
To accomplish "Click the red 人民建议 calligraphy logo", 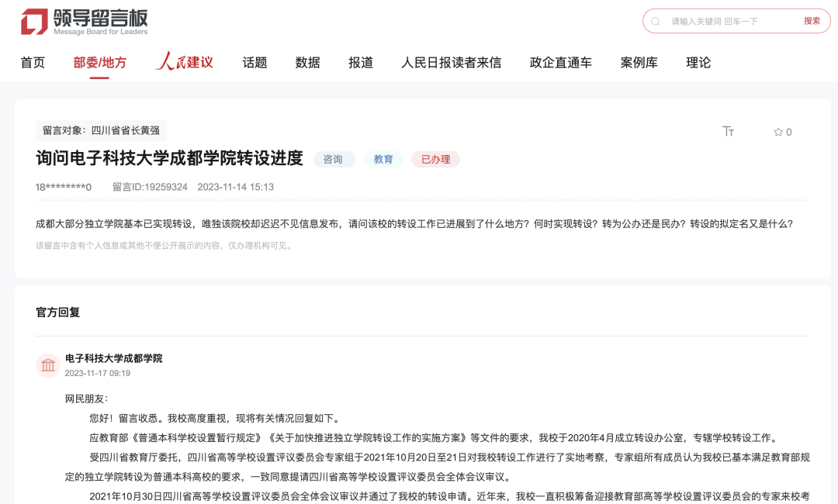I will tap(183, 61).
